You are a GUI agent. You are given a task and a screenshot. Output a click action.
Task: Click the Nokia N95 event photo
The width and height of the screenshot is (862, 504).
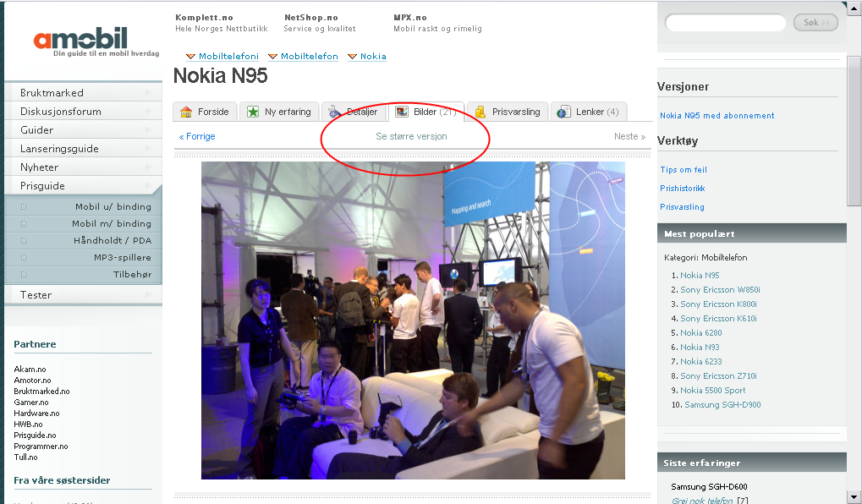pos(413,320)
